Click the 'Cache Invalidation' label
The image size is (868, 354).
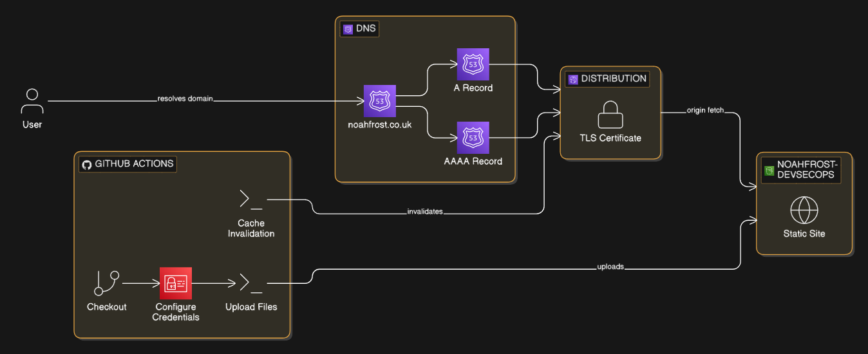coord(251,228)
